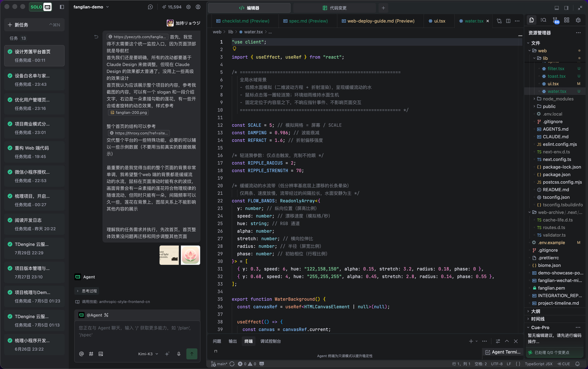Click the sync changes icon in status bar
Viewport: 588px width, 369px height.
click(x=232, y=364)
